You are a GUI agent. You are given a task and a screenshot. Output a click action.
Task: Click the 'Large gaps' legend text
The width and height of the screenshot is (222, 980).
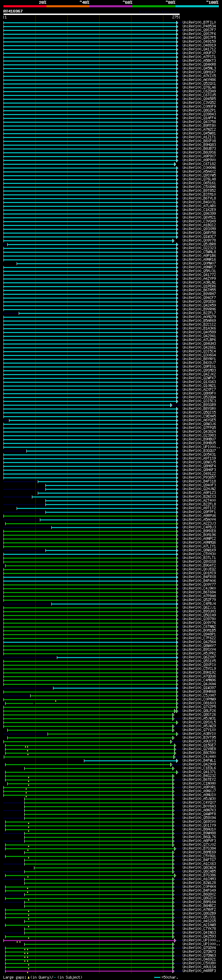point(15,977)
